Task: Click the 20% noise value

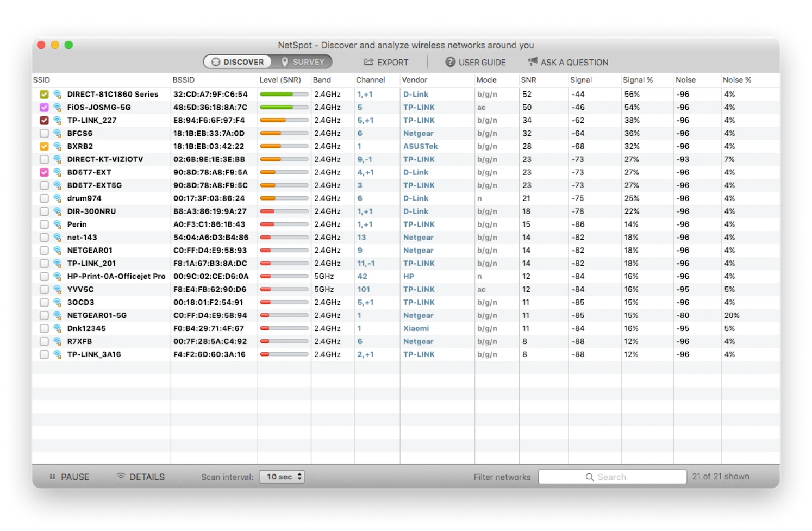Action: (732, 316)
